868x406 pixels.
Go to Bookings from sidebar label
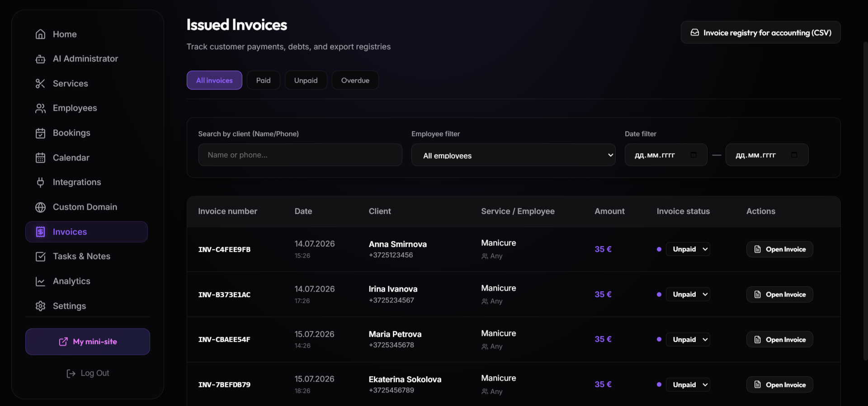coord(71,133)
